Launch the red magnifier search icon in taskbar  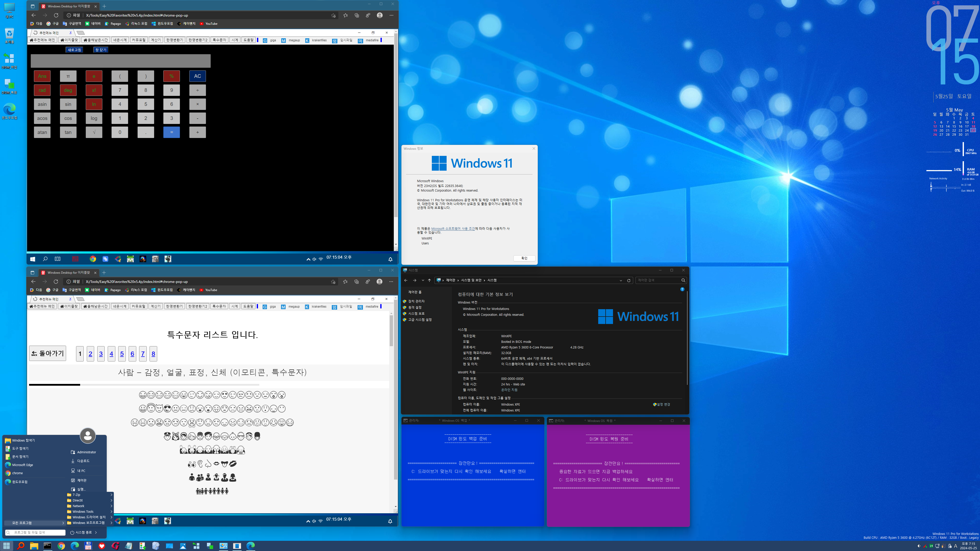[x=20, y=546]
